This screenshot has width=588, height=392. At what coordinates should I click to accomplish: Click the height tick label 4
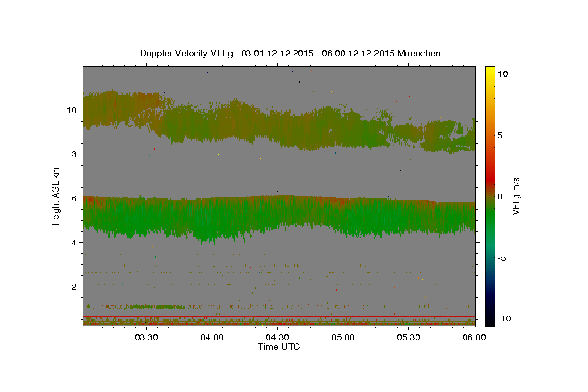[x=75, y=243]
